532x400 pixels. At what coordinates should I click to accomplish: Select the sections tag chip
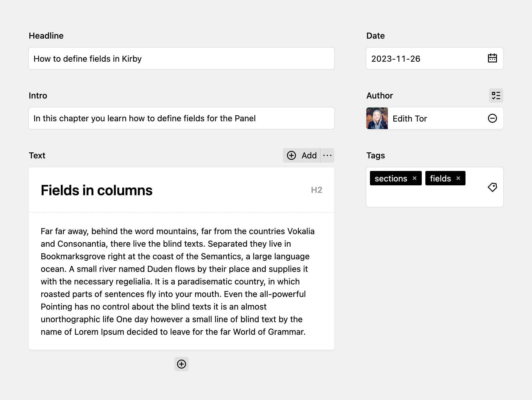391,178
